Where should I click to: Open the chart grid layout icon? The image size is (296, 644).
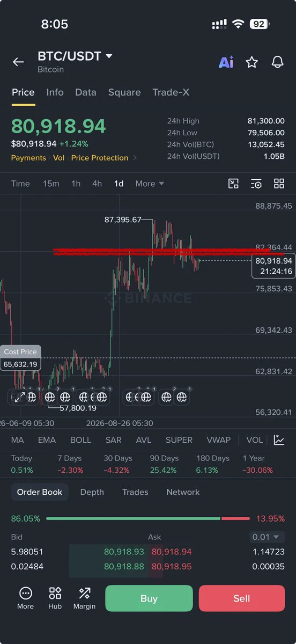point(279,184)
